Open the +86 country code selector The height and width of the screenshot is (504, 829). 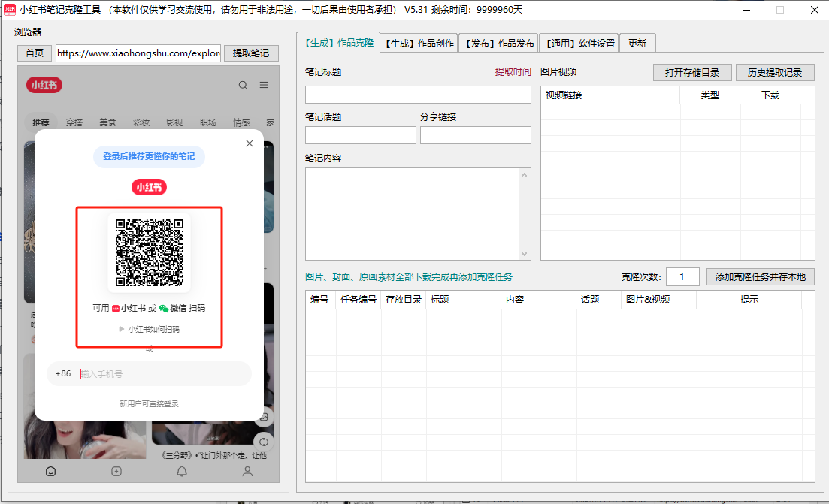pyautogui.click(x=63, y=373)
